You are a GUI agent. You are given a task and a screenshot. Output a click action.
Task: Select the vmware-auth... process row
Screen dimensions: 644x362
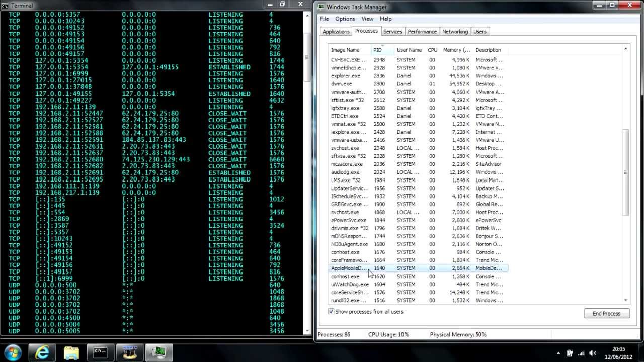point(418,92)
